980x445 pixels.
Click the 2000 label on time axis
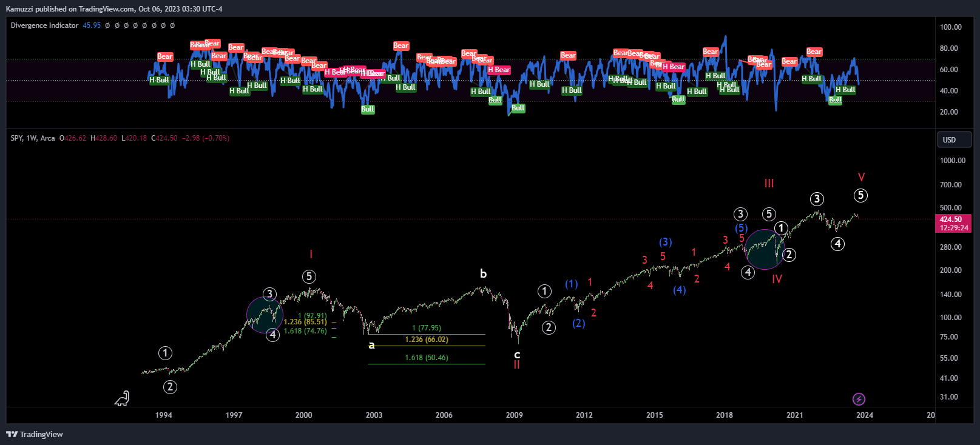(x=304, y=415)
